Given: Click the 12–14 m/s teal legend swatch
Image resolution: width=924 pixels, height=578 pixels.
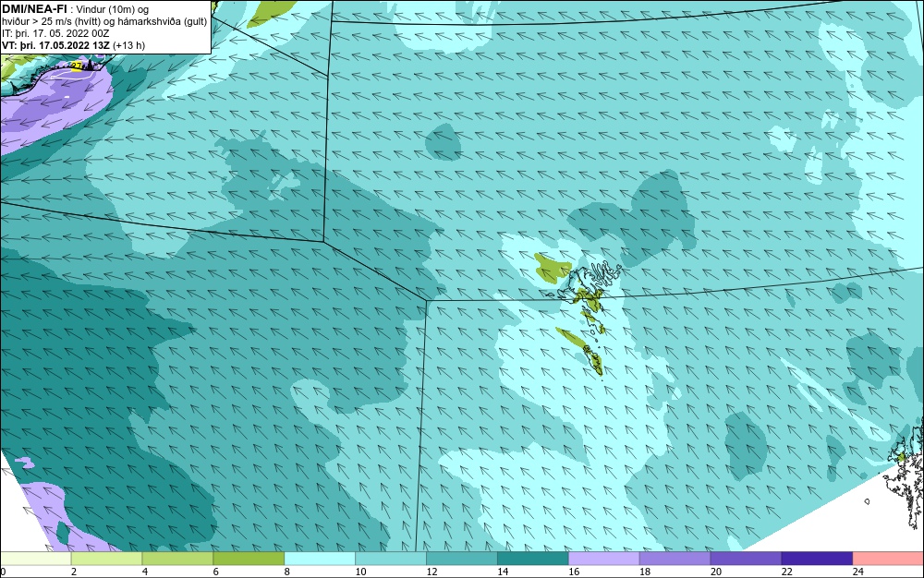Looking at the screenshot, I should (x=462, y=559).
